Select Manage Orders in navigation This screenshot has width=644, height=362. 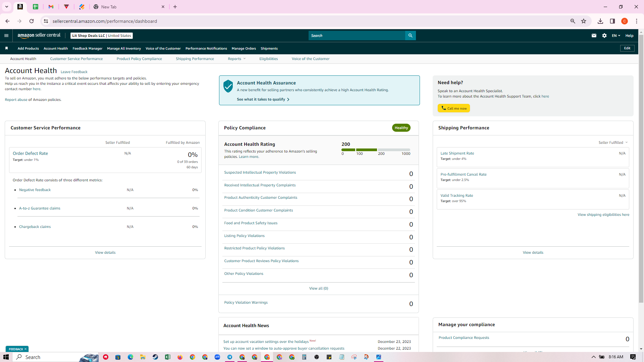click(x=244, y=48)
